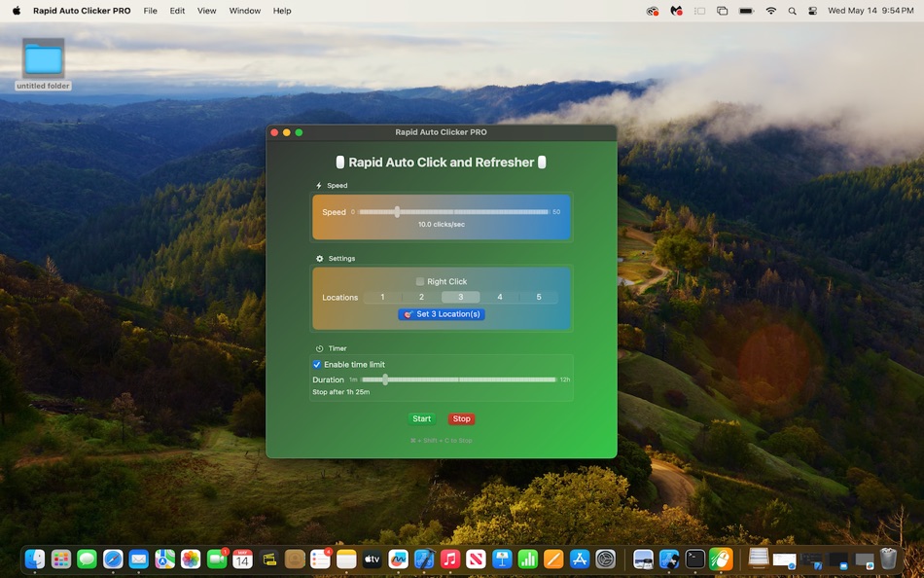Open Apple Music from the Dock
Screen dimensions: 924x578
(449, 560)
